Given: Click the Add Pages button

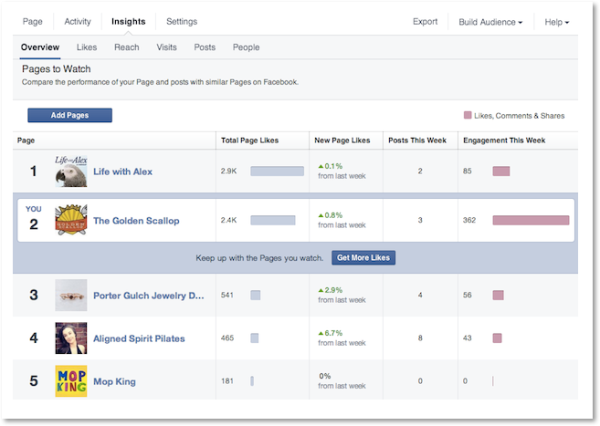Looking at the screenshot, I should tap(70, 115).
